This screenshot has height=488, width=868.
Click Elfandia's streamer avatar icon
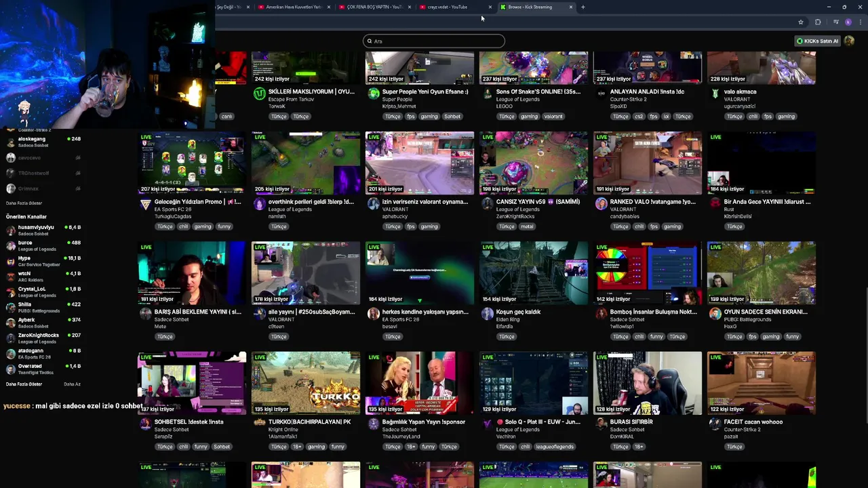487,314
